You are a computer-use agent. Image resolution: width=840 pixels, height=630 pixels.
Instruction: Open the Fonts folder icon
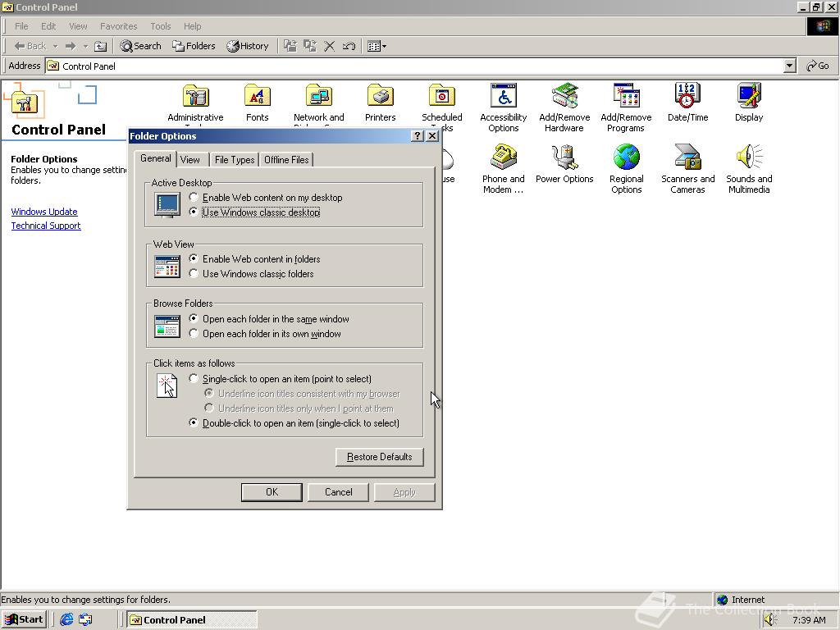tap(257, 97)
